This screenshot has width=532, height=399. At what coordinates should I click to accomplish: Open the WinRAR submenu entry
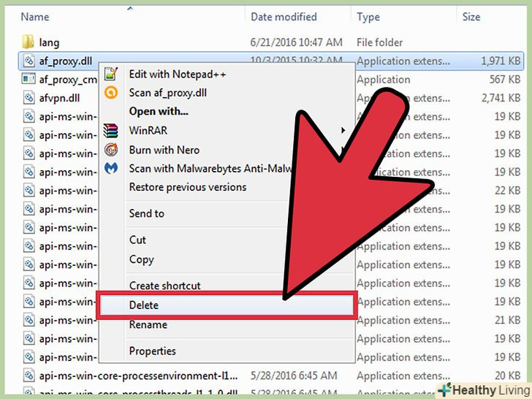(148, 130)
